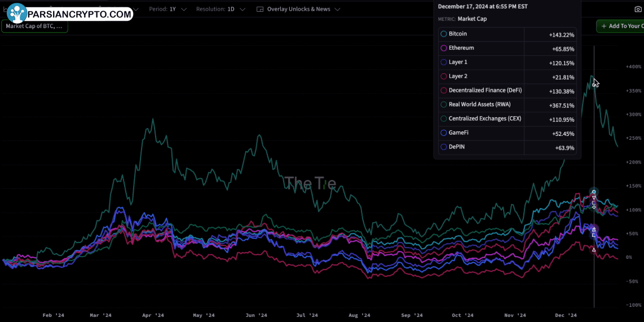Expand the Overlay Unlocks & News dropdown
Image resolution: width=644 pixels, height=322 pixels.
(x=298, y=9)
